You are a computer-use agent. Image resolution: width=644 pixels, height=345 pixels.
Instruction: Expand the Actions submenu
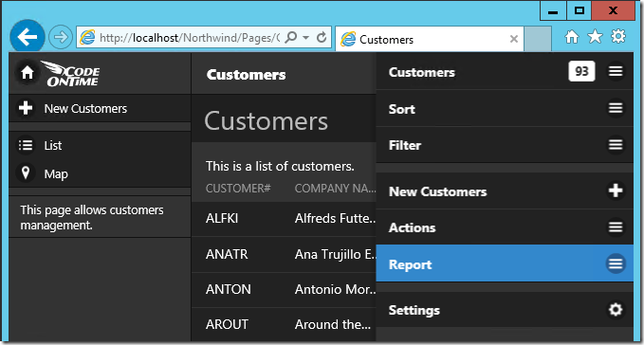coord(505,227)
